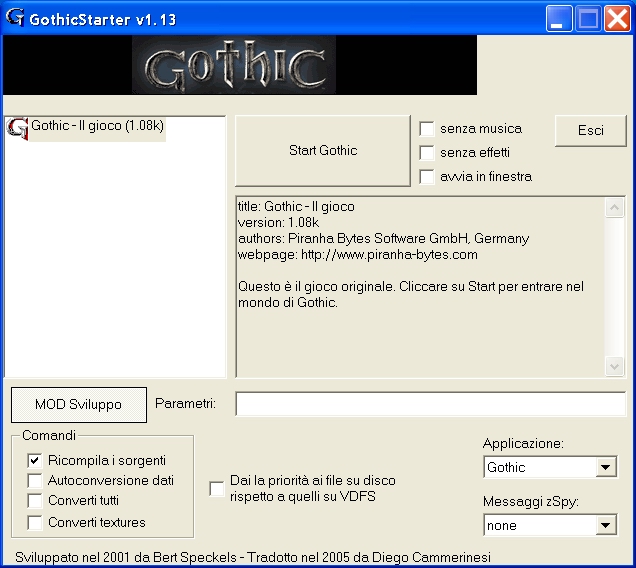Open the Applicazione dropdown showing Gothic
This screenshot has width=636, height=568.
click(x=550, y=467)
